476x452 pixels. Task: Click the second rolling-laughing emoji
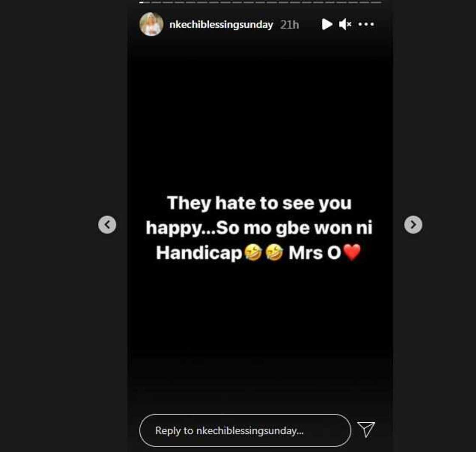(x=275, y=252)
